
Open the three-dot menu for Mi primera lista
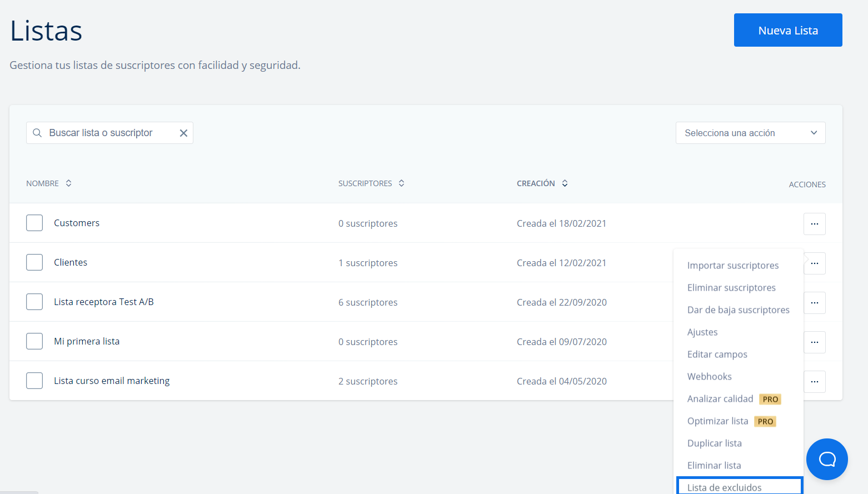pos(815,342)
